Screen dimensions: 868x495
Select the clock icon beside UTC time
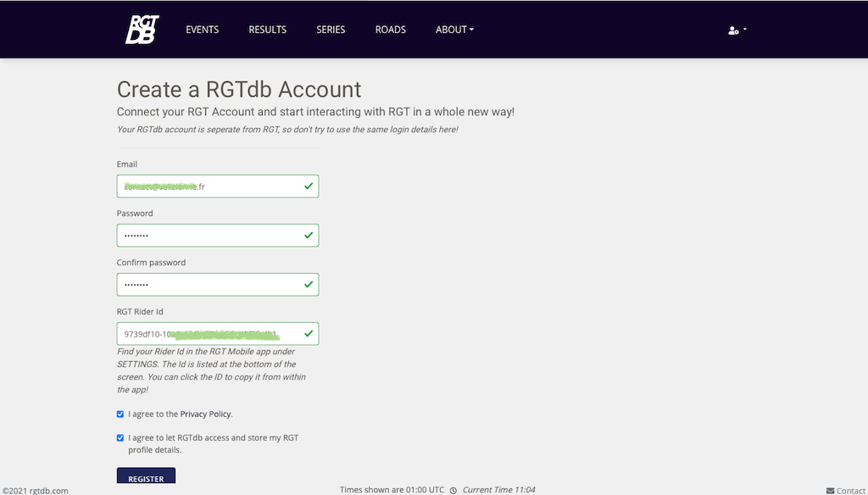[453, 491]
